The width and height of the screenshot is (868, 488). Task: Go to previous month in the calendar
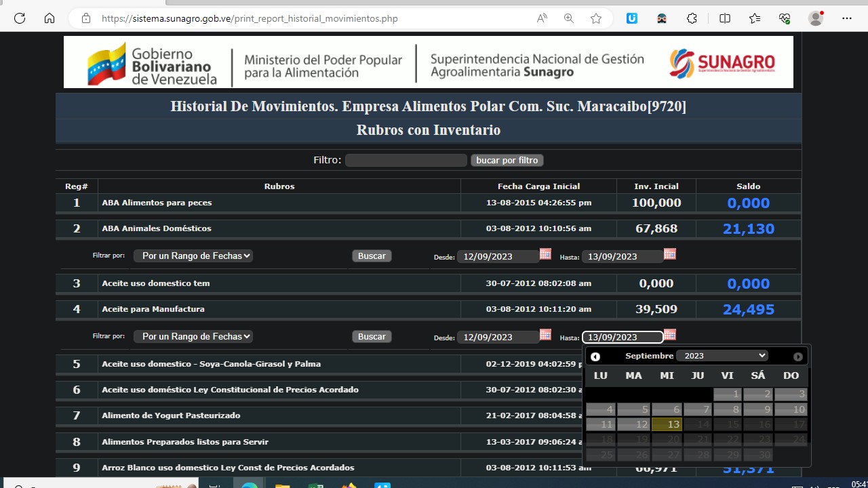tap(595, 357)
